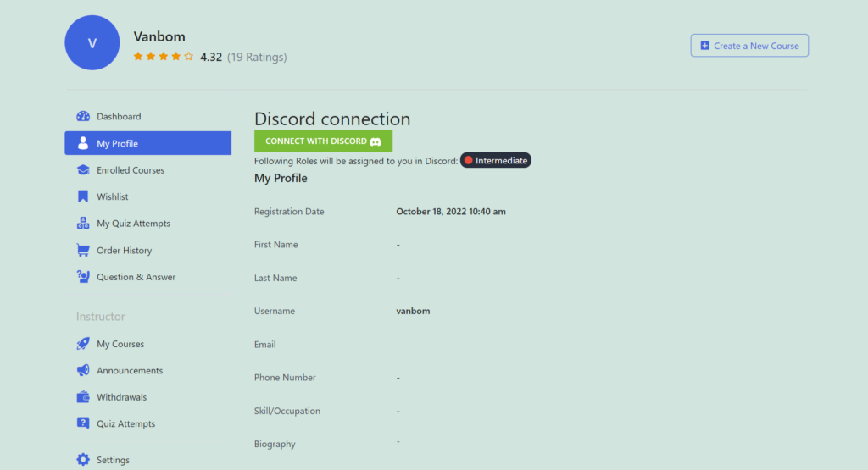Click the My Quiz Attempts blocks icon

click(83, 224)
